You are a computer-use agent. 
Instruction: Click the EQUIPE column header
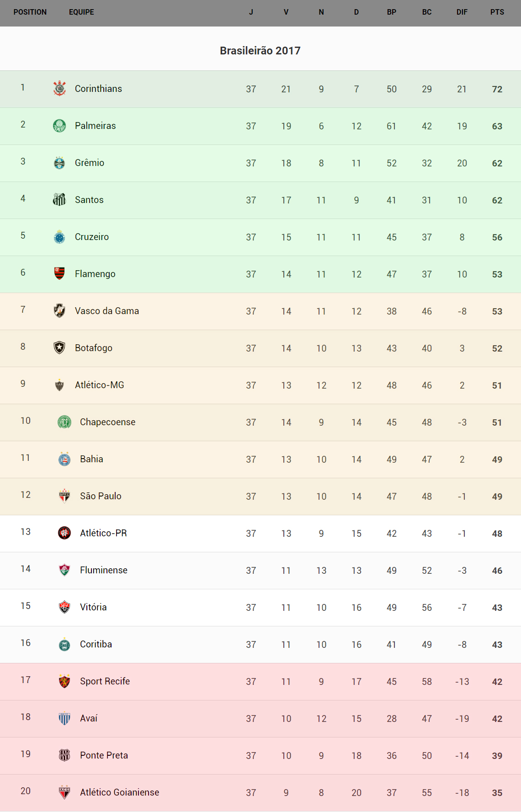pyautogui.click(x=81, y=12)
